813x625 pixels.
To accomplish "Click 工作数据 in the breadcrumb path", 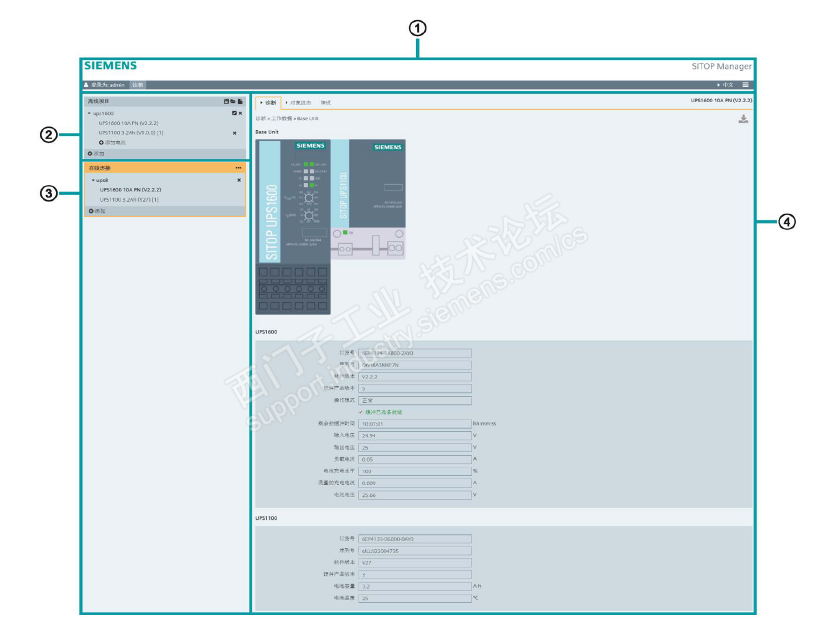I will pyautogui.click(x=282, y=119).
